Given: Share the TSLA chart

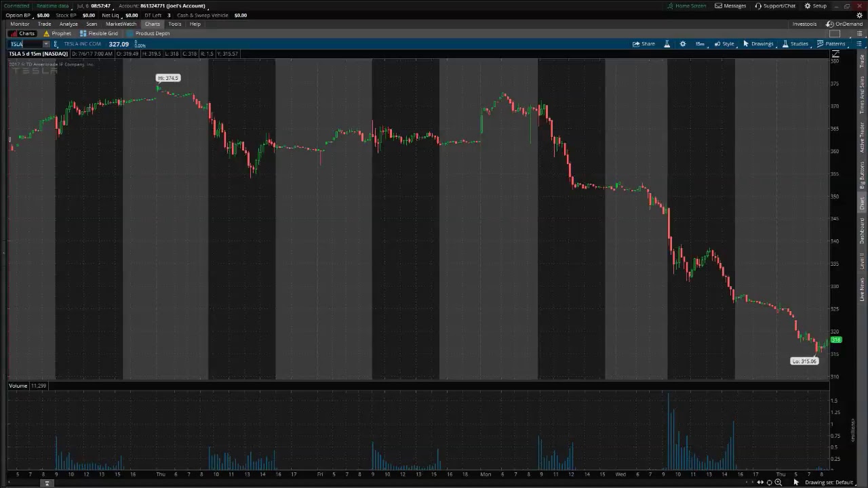Looking at the screenshot, I should [644, 43].
